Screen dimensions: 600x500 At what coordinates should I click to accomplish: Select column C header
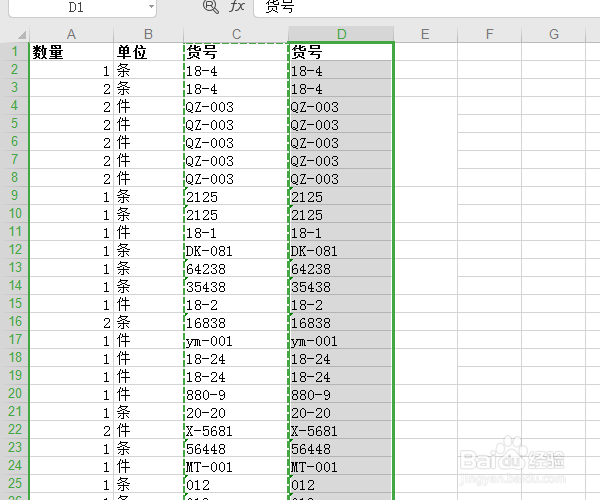236,34
